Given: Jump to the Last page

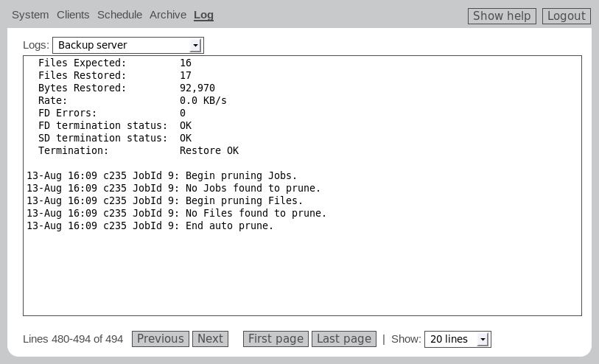Looking at the screenshot, I should coord(344,339).
